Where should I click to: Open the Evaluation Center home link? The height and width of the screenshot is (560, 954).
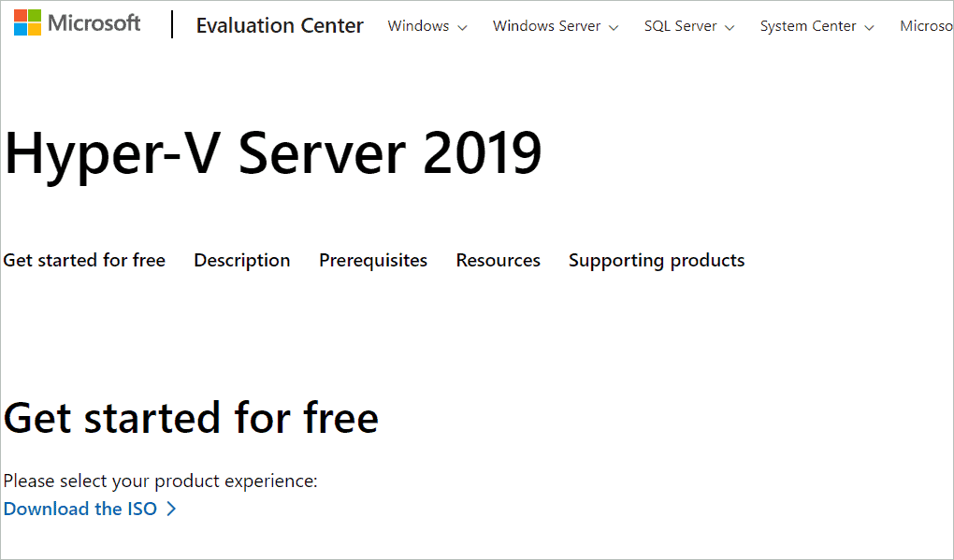[280, 25]
